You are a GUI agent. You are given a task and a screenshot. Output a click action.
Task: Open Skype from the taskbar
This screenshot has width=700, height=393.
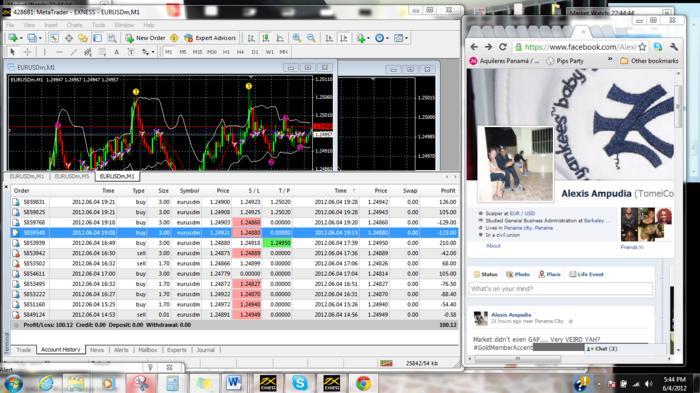point(300,383)
